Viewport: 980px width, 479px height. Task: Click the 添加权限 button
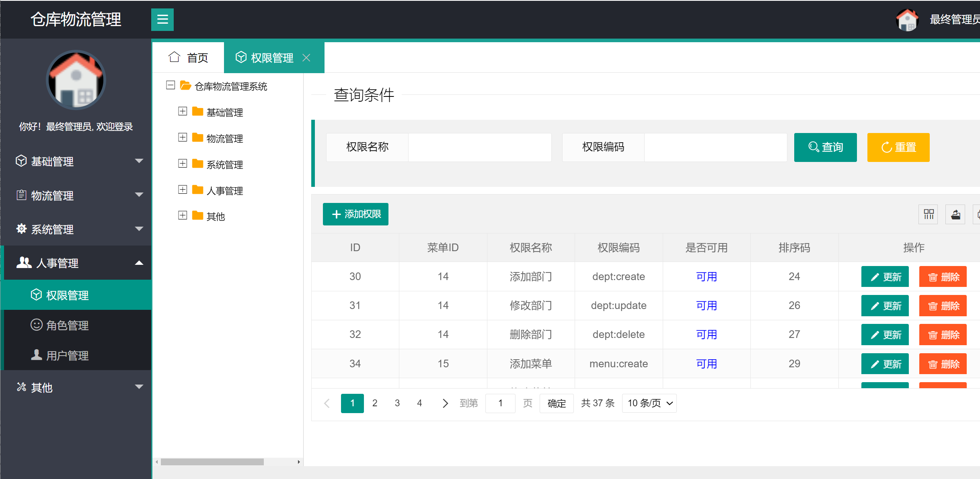[x=355, y=214]
